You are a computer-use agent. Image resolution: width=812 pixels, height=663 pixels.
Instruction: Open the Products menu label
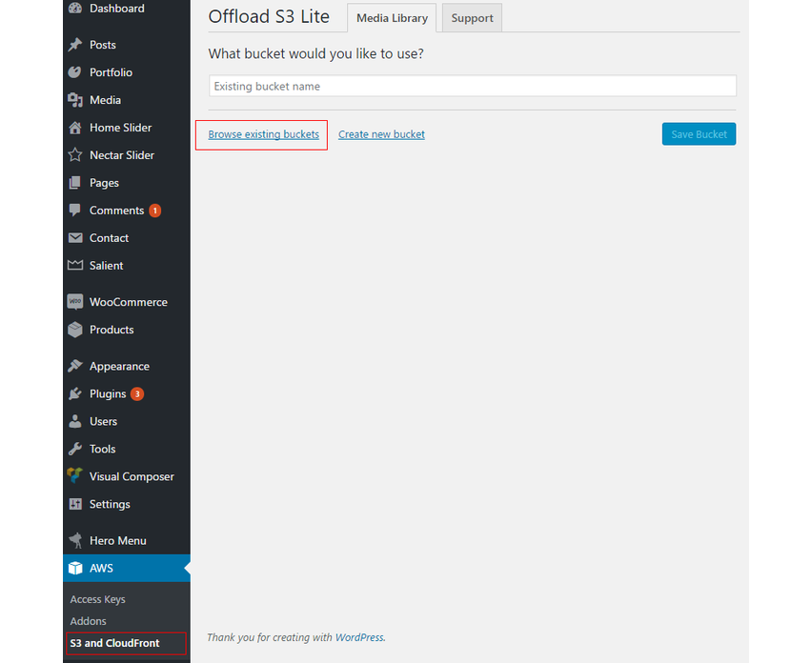112,330
